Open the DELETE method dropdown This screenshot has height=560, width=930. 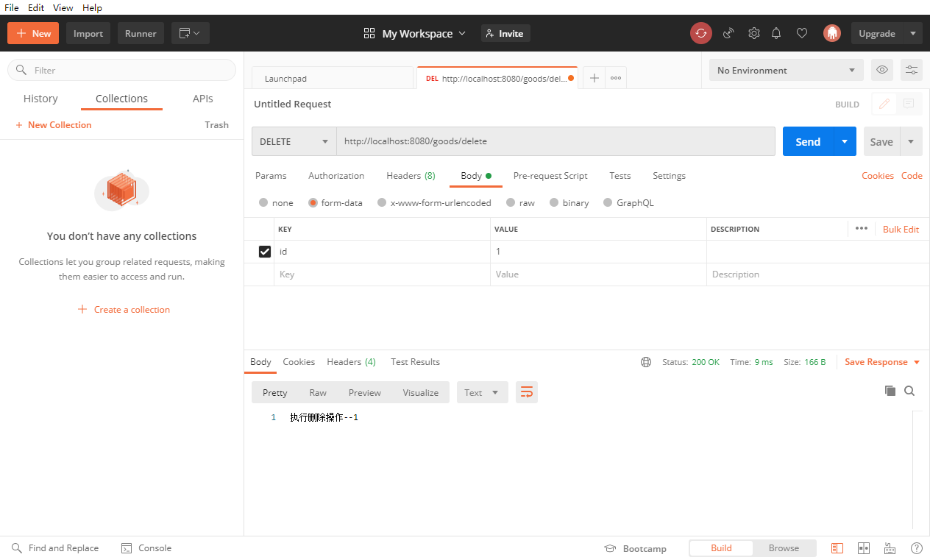point(294,141)
